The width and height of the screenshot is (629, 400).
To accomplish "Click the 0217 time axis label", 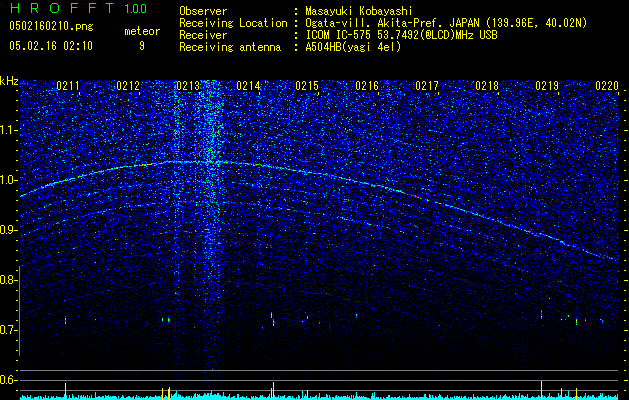I will pyautogui.click(x=427, y=86).
